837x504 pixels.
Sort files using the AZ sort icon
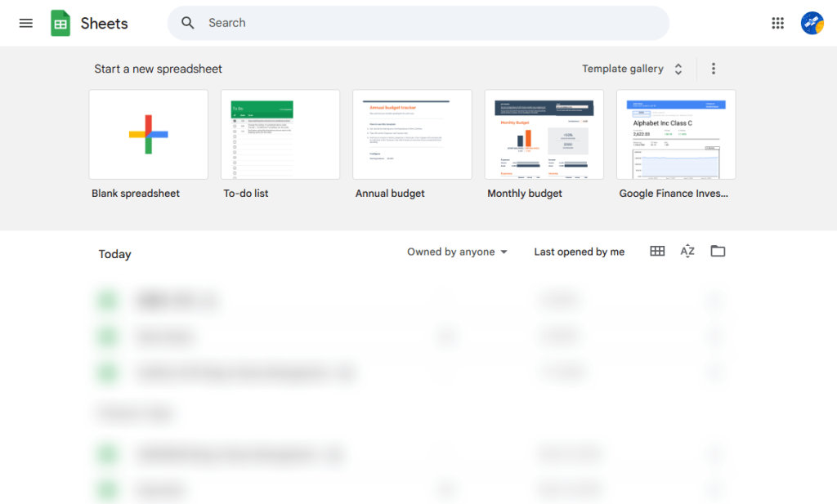click(687, 251)
